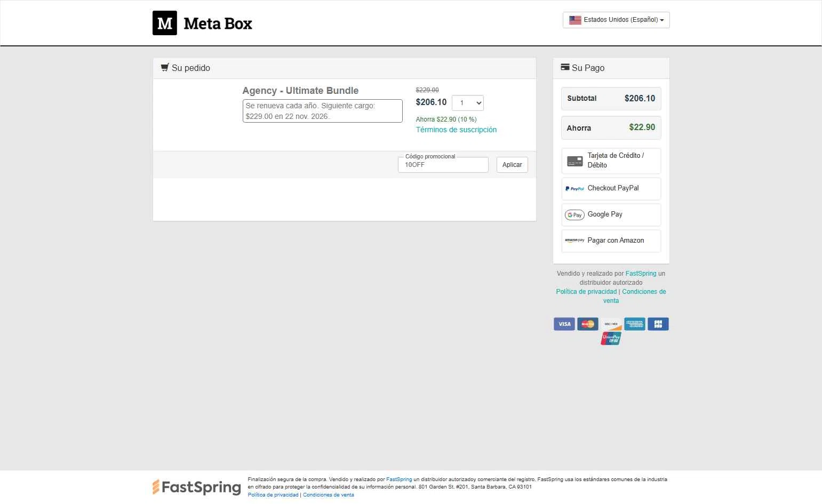Viewport: 822px width, 504px height.
Task: Click the Ahorra $22.90 summary row
Action: click(x=611, y=127)
